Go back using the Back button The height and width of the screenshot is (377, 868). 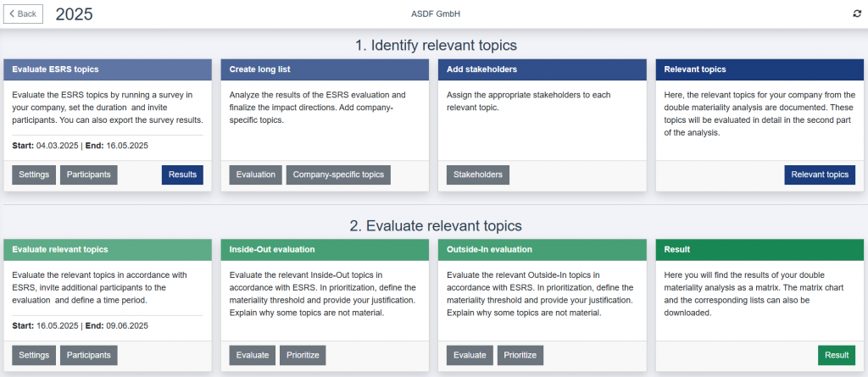tap(24, 14)
